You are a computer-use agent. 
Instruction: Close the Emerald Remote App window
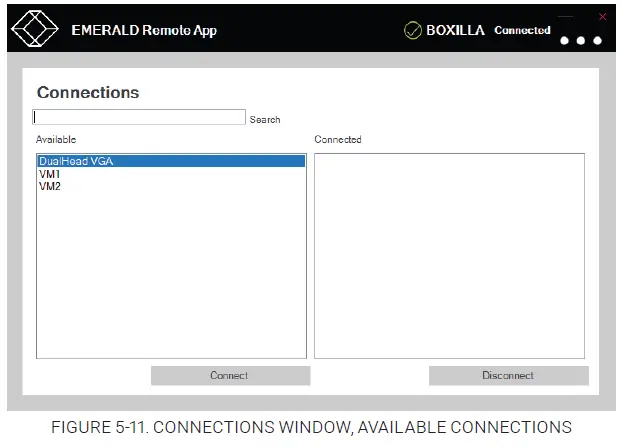[602, 17]
